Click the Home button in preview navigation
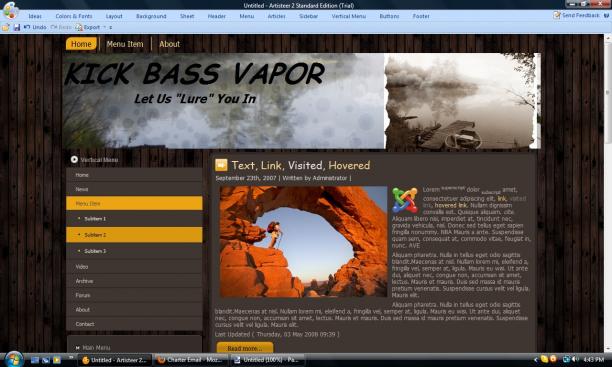 click(x=81, y=44)
